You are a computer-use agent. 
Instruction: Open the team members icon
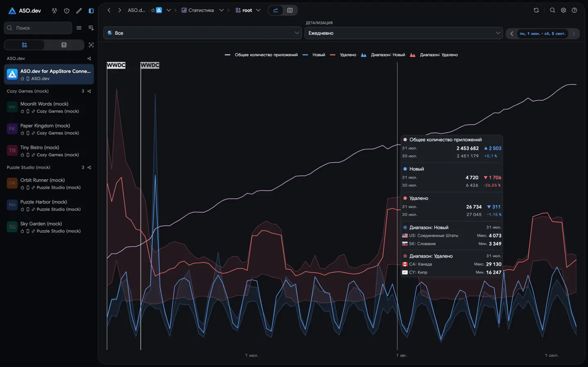click(x=54, y=11)
